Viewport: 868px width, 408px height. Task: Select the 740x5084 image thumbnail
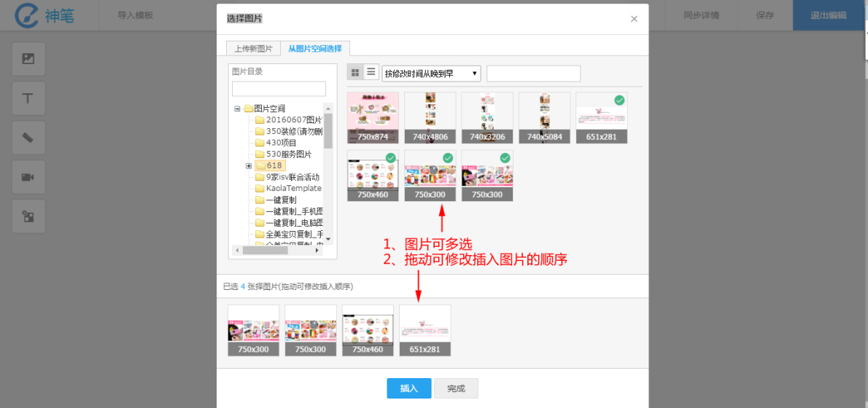pyautogui.click(x=544, y=118)
